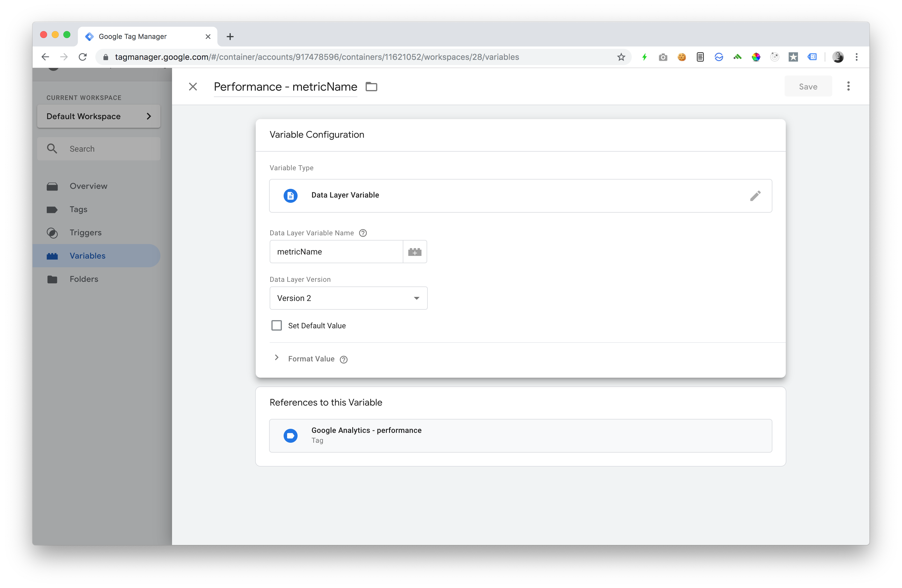This screenshot has height=588, width=902.
Task: Click the metricName variable name field
Action: click(336, 252)
